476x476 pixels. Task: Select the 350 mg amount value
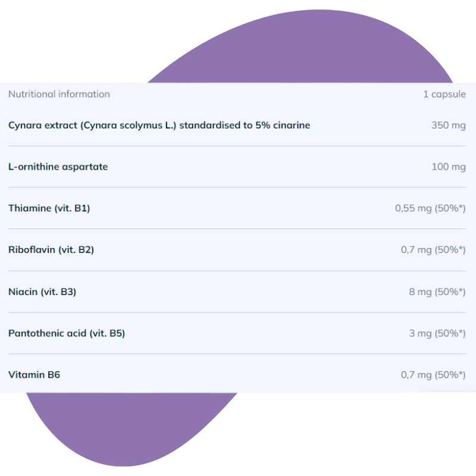(x=448, y=125)
